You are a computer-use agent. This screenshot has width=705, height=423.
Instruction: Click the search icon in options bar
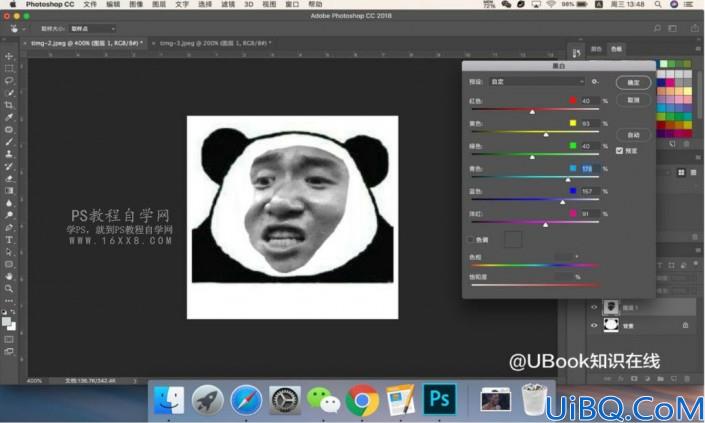point(657,28)
